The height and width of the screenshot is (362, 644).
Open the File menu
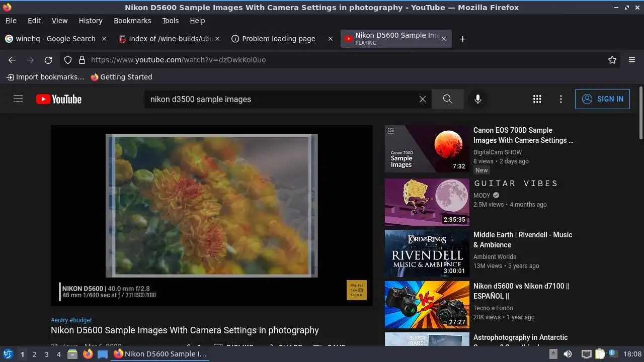(x=11, y=21)
